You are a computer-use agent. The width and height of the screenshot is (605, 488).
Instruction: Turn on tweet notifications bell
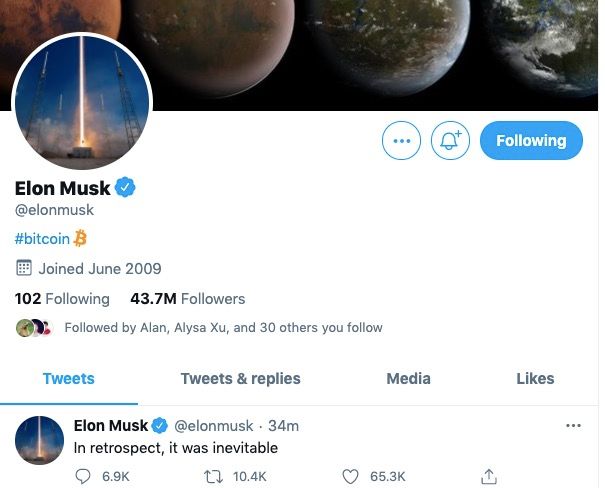point(450,141)
